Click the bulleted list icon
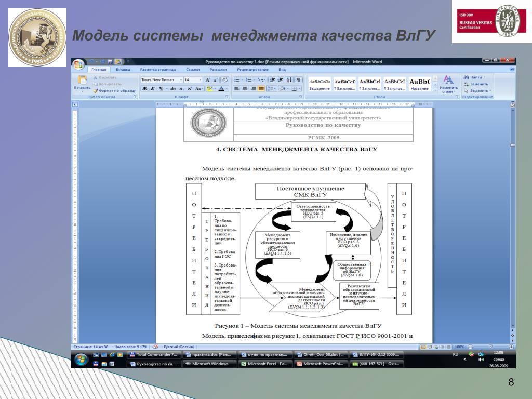This screenshot has height=399, width=532. (x=237, y=79)
